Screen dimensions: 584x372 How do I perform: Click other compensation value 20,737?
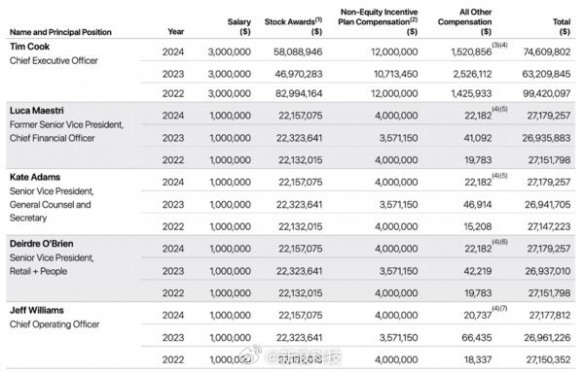(x=477, y=315)
